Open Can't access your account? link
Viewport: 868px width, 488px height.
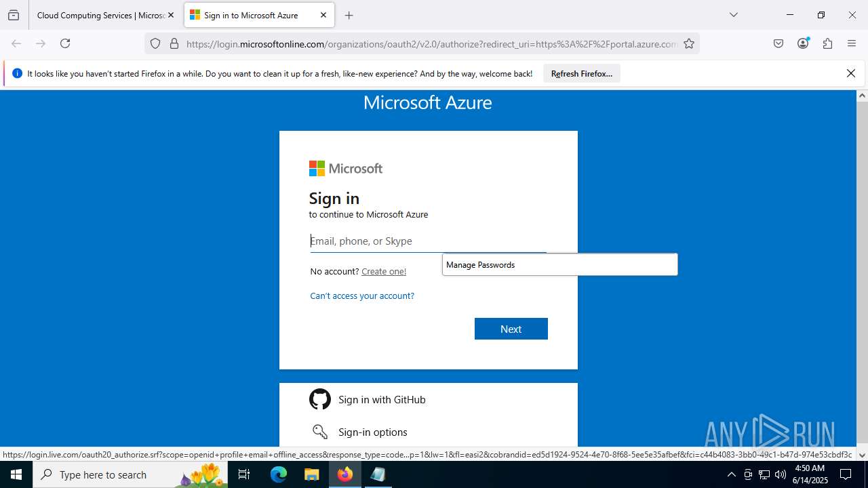click(362, 296)
